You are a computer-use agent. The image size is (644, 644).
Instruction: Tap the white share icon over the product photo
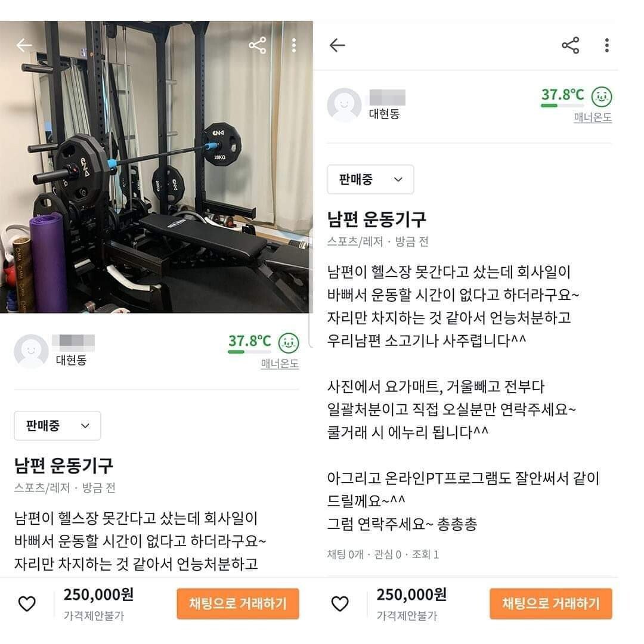[258, 45]
